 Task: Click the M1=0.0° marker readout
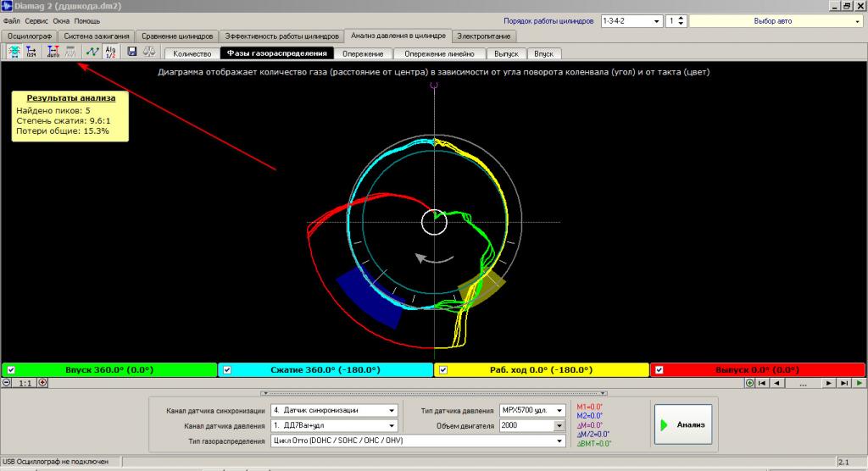pyautogui.click(x=590, y=407)
